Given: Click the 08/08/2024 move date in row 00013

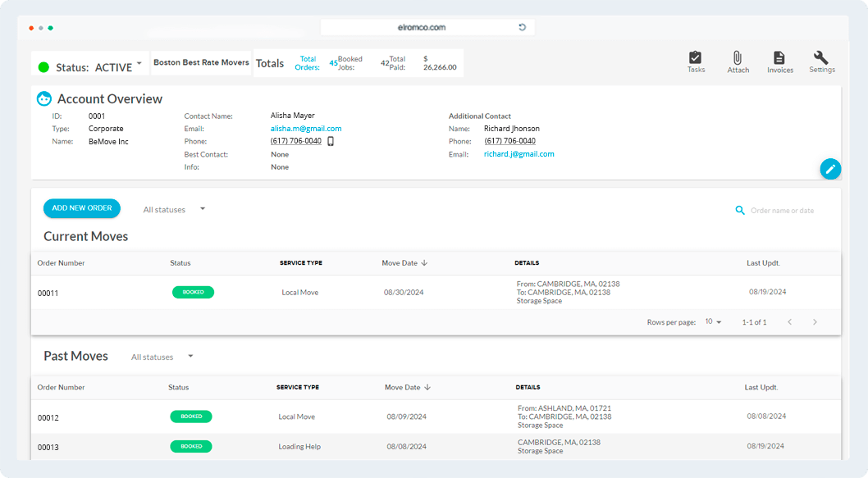Looking at the screenshot, I should pyautogui.click(x=406, y=447).
